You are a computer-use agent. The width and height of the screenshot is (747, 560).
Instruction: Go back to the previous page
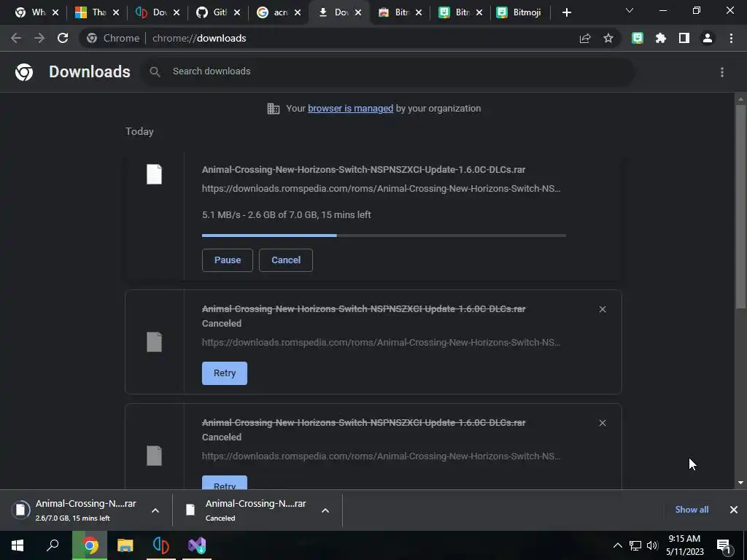pos(16,38)
